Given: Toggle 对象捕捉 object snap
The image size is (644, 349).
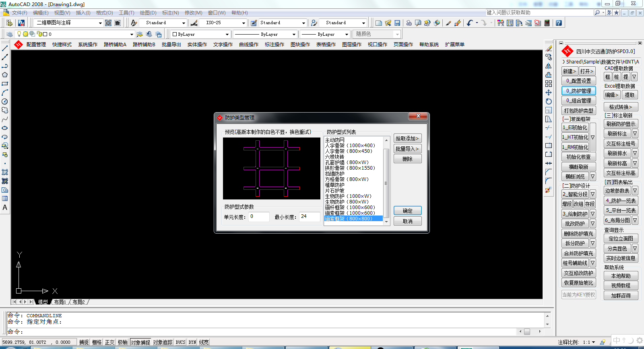Looking at the screenshot, I should pyautogui.click(x=140, y=342).
